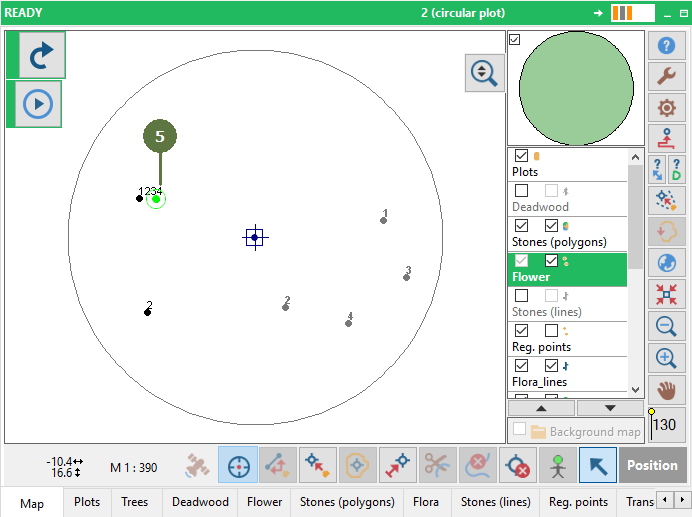Toggle Flower layer second checkbox
Screen dimensions: 692x517
pos(551,260)
